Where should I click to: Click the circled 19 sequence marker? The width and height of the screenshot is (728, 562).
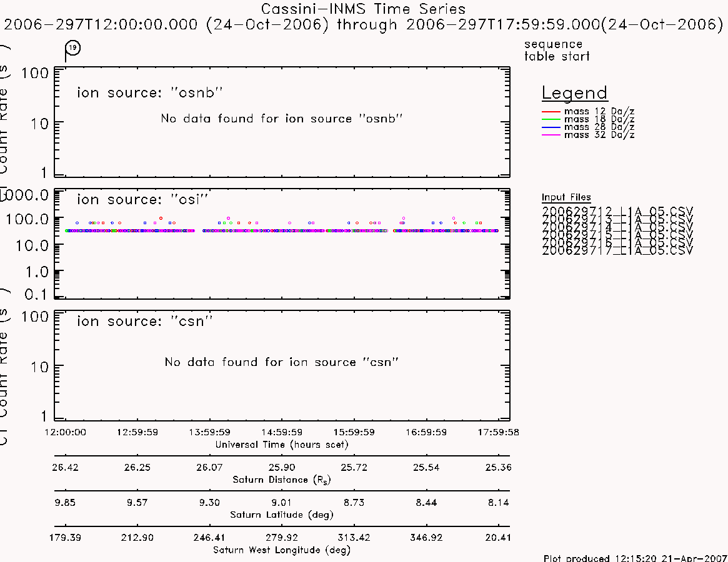click(73, 48)
